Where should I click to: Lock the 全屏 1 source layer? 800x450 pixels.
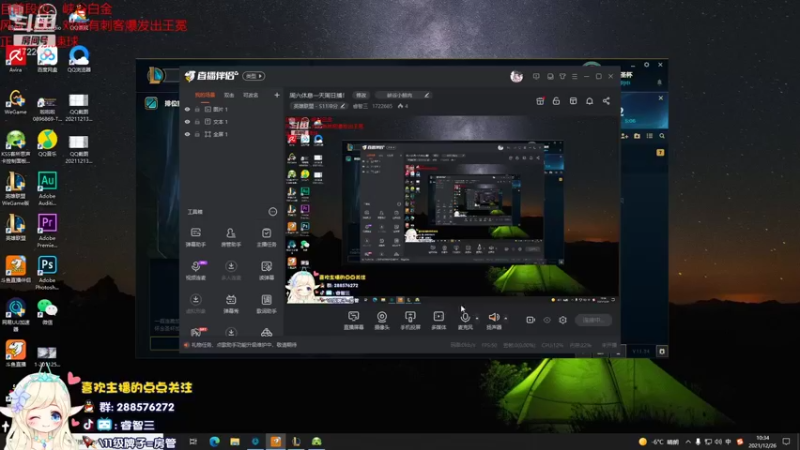pyautogui.click(x=197, y=134)
